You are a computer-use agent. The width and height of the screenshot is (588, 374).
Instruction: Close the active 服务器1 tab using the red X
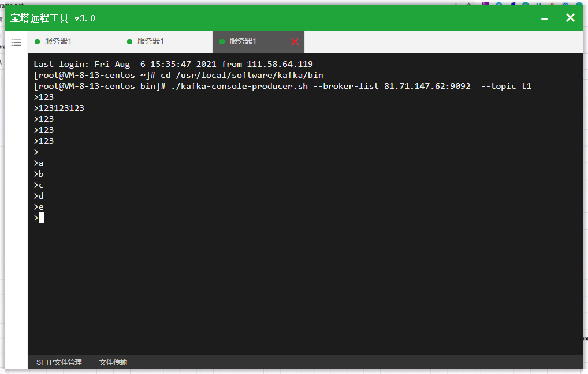tap(295, 42)
